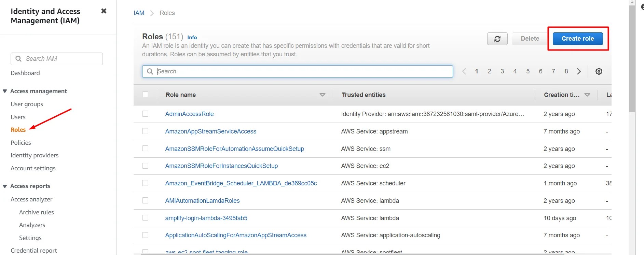Open User groups in sidebar
Screen dimensions: 644x255
click(27, 104)
